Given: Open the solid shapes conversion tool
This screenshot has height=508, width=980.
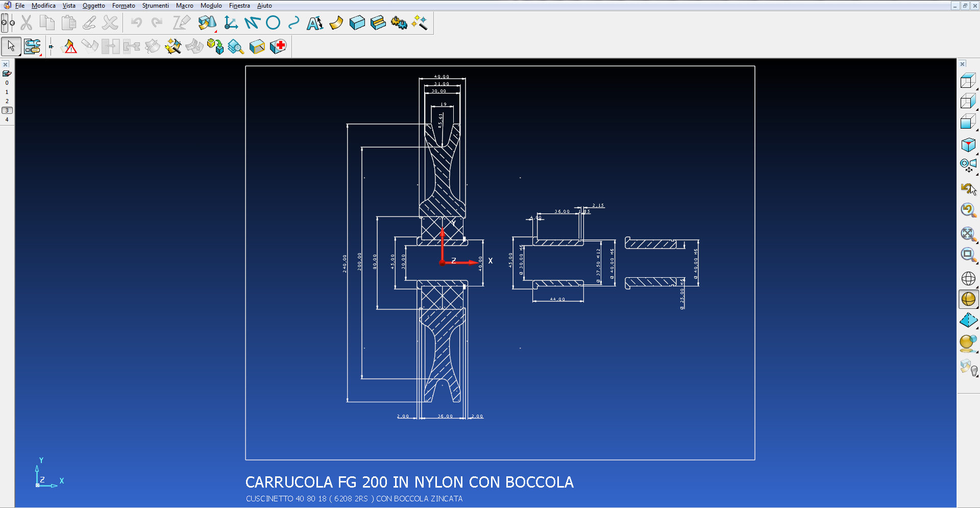Looking at the screenshot, I should [x=207, y=23].
